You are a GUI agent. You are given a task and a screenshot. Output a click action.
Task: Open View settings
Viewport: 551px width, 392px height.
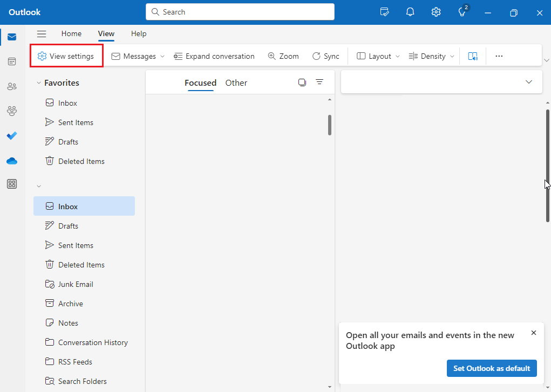click(66, 56)
